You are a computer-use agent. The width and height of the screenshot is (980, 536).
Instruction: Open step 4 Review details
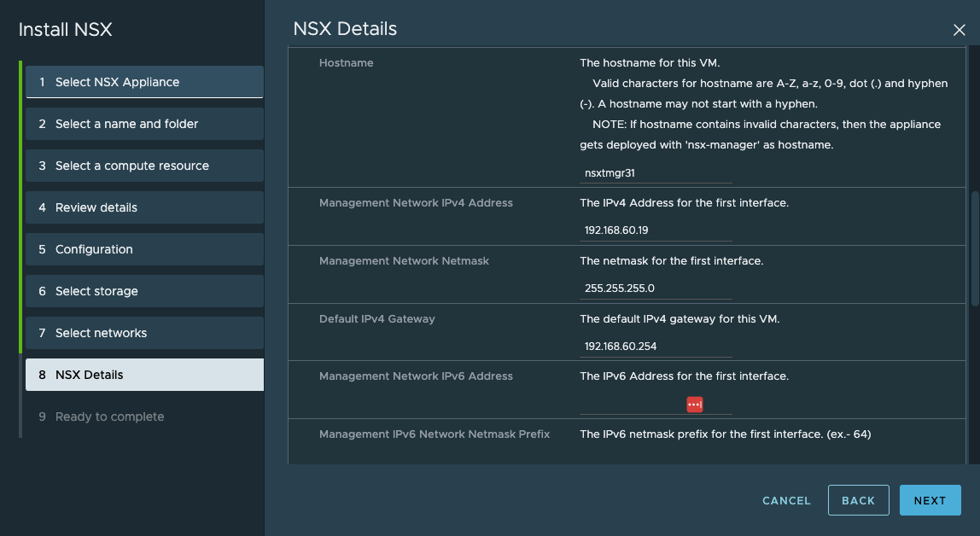pyautogui.click(x=144, y=207)
